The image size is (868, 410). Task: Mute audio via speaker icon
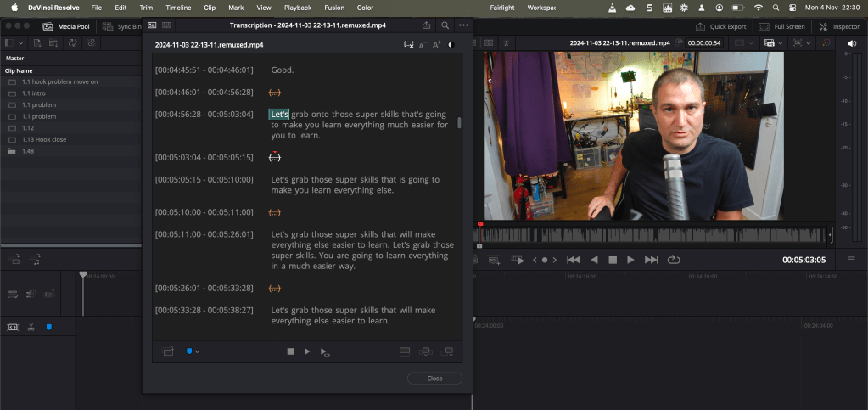[x=851, y=42]
